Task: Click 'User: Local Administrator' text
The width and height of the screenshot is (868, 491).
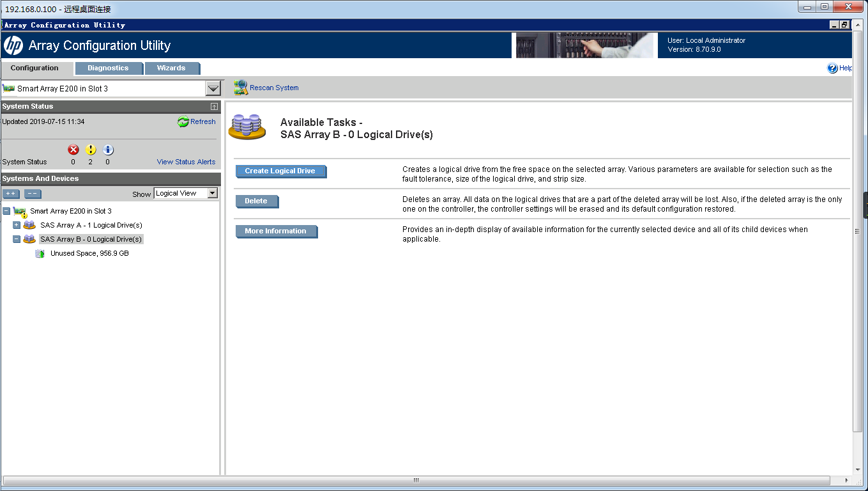Action: tap(706, 40)
